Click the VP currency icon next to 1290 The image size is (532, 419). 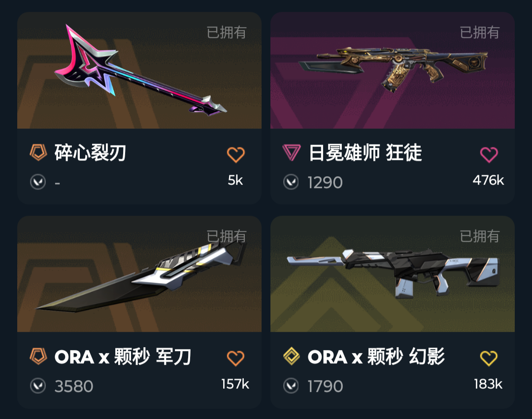(291, 182)
